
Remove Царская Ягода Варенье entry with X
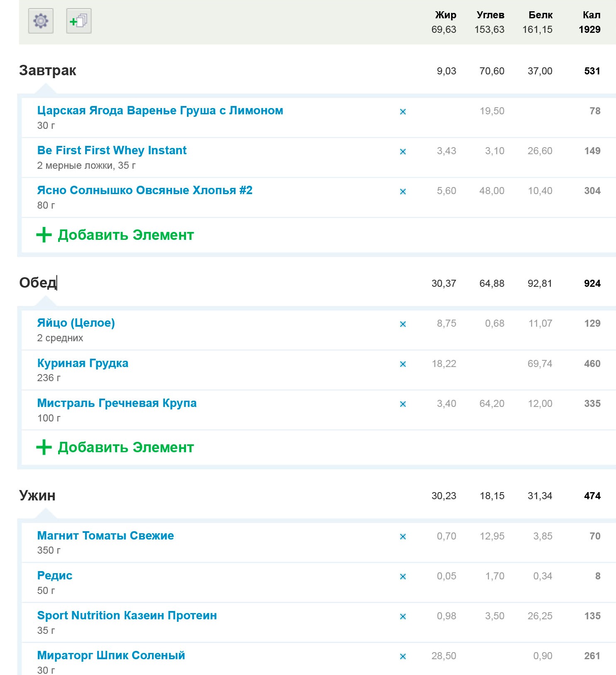coord(402,111)
